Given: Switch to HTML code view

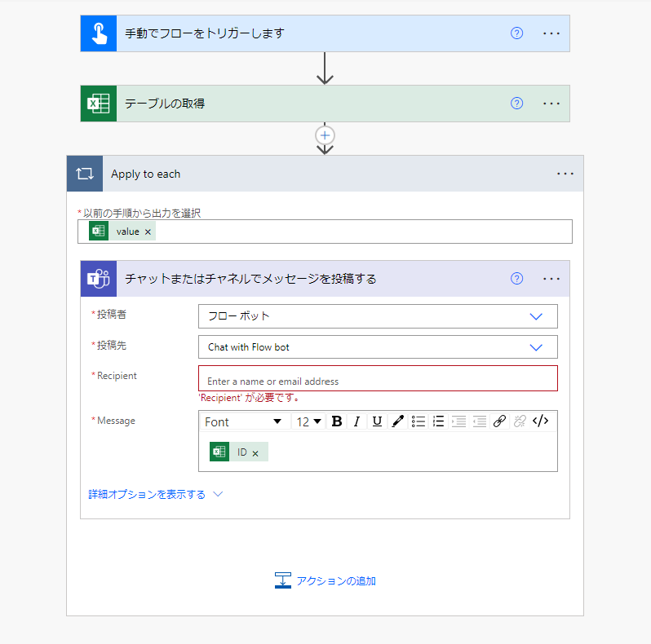Looking at the screenshot, I should (x=540, y=421).
